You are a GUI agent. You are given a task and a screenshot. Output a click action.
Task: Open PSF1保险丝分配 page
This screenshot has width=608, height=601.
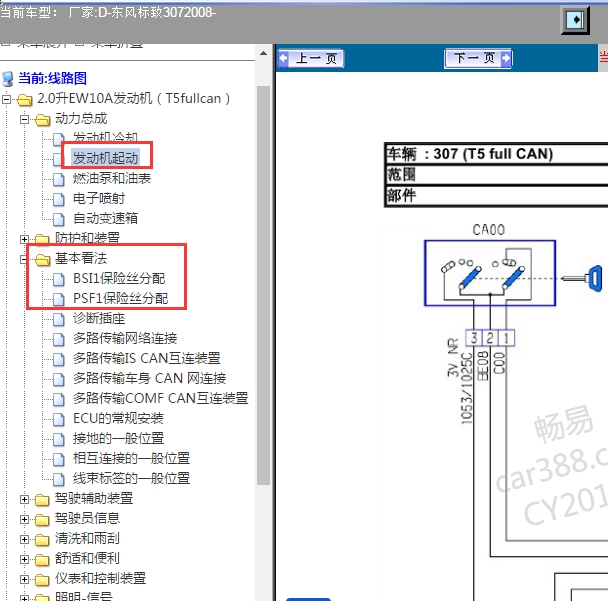[x=121, y=299]
